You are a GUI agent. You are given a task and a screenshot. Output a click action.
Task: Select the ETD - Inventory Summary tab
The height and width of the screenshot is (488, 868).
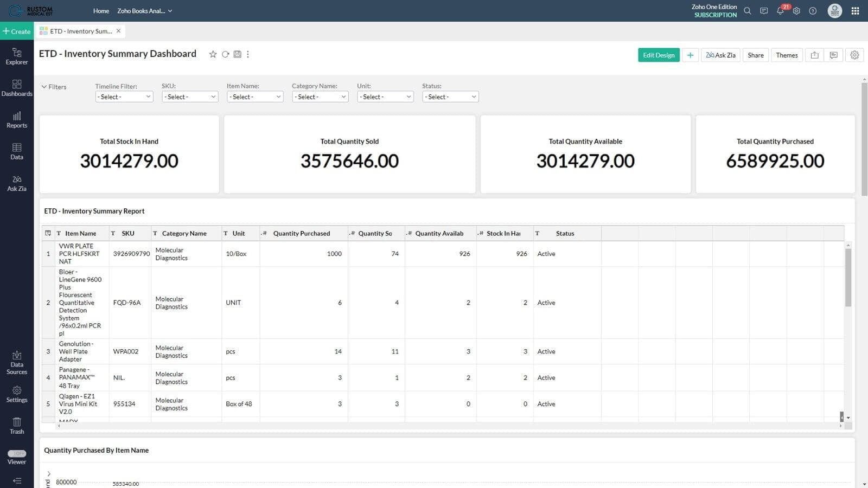coord(80,31)
